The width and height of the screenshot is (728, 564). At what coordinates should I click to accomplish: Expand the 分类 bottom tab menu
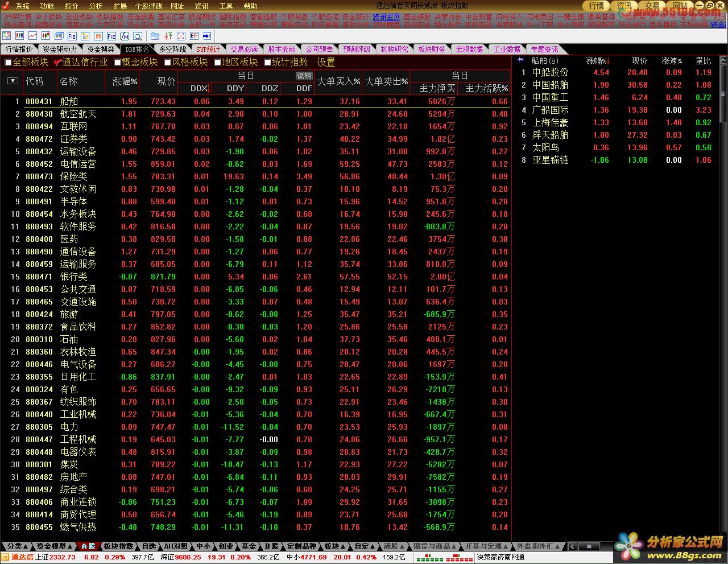[16, 546]
